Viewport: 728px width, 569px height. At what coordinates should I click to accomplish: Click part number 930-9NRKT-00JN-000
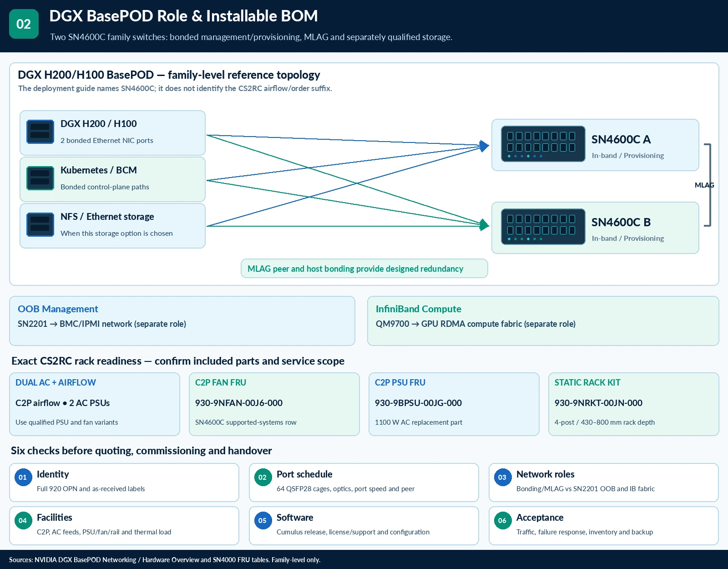[598, 403]
